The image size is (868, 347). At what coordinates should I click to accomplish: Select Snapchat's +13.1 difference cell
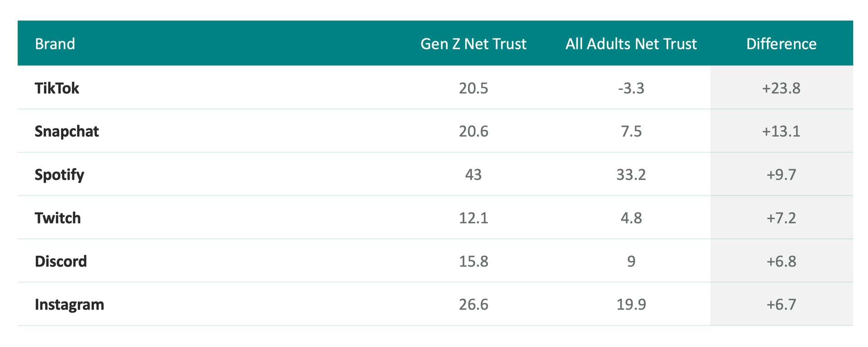(x=781, y=131)
